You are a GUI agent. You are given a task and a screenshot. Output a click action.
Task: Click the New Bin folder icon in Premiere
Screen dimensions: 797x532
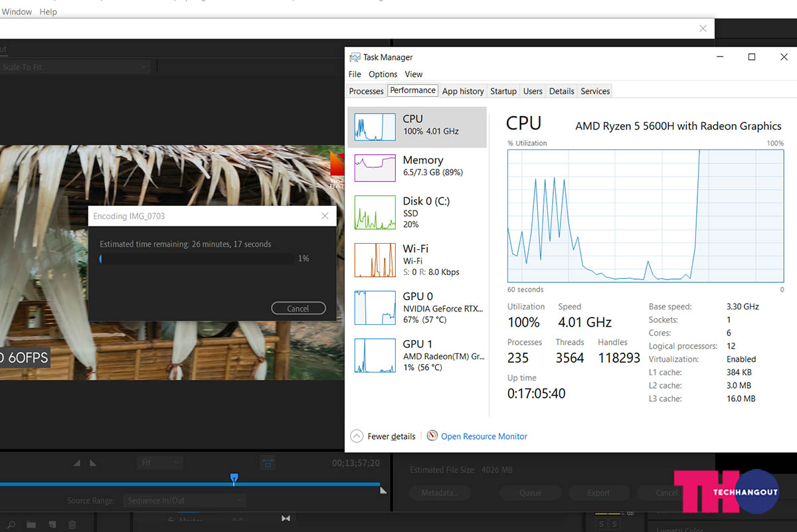point(31,525)
